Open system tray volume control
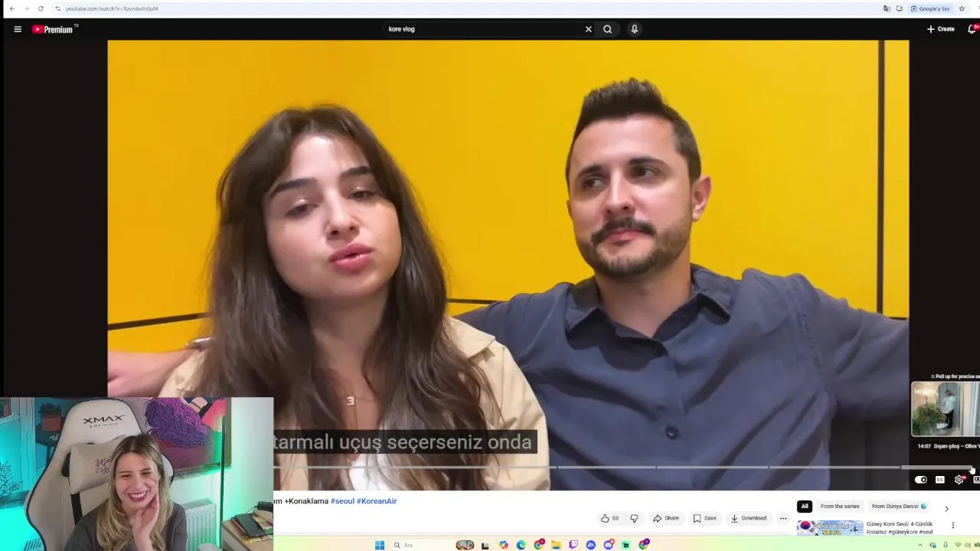The height and width of the screenshot is (551, 980). [968, 545]
